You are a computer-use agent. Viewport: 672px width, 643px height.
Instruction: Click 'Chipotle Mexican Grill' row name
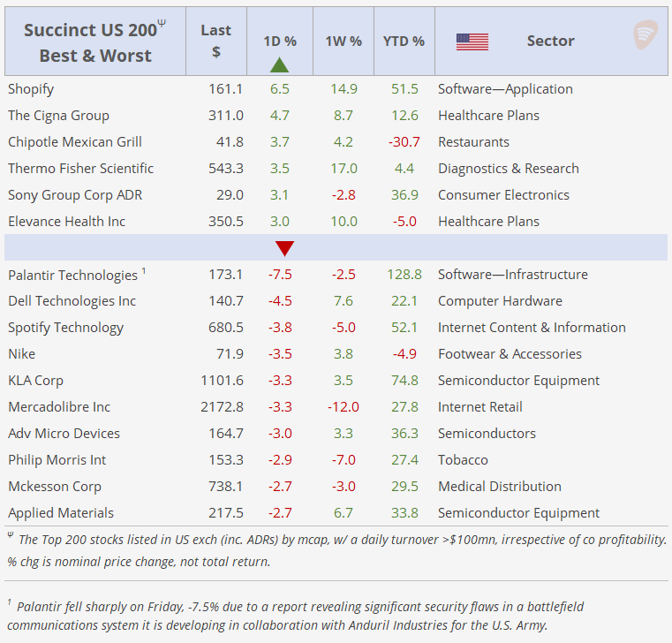tap(75, 142)
